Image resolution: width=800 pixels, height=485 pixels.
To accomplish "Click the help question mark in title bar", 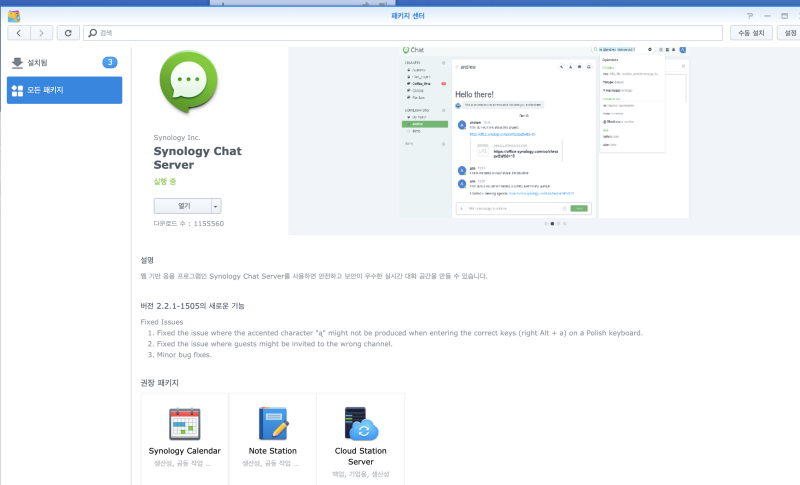I will [749, 16].
